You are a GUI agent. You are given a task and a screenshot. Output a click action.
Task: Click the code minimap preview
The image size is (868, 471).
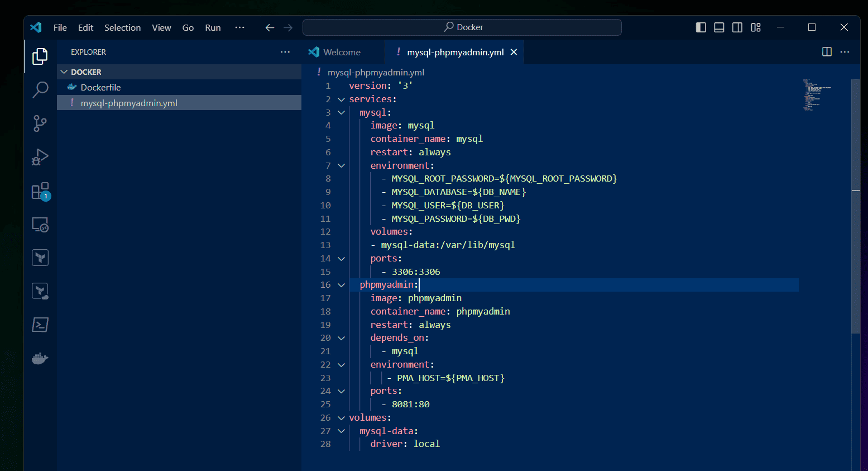(x=818, y=95)
